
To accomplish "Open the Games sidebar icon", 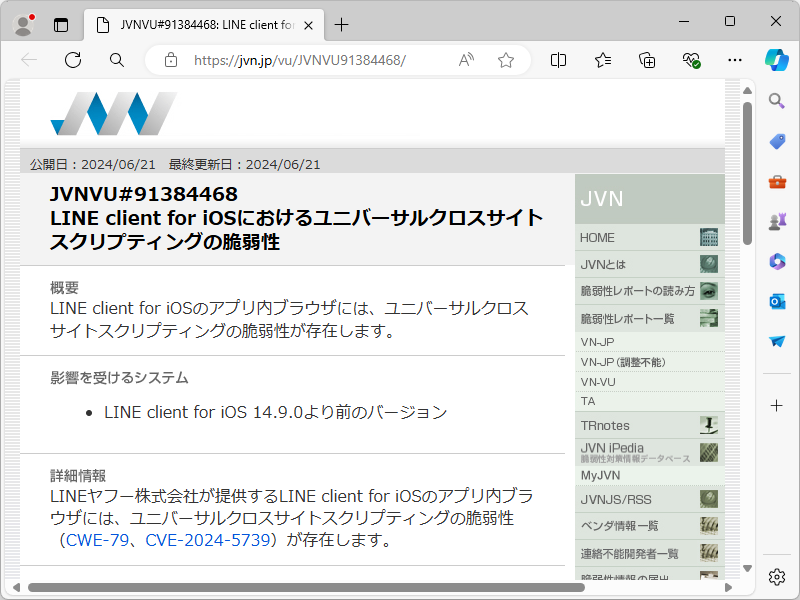I will [x=776, y=221].
